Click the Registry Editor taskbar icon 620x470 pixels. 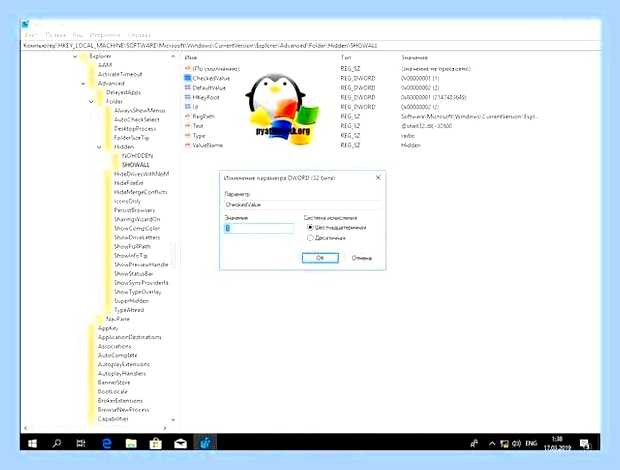pos(205,443)
